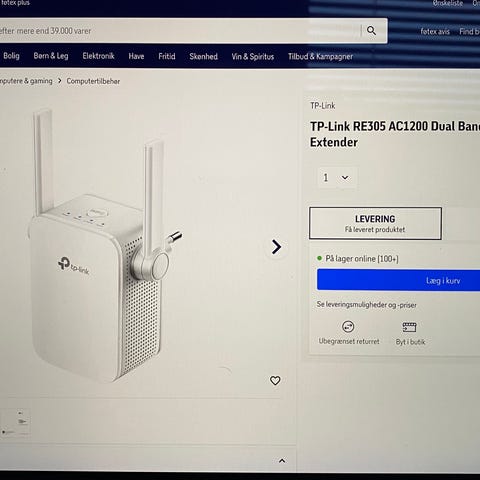
Task: Click the Ubegrænset returret icon
Action: (x=348, y=327)
